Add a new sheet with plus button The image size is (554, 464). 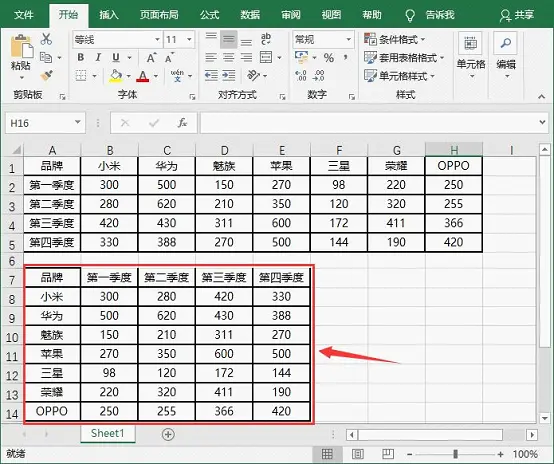tap(168, 434)
